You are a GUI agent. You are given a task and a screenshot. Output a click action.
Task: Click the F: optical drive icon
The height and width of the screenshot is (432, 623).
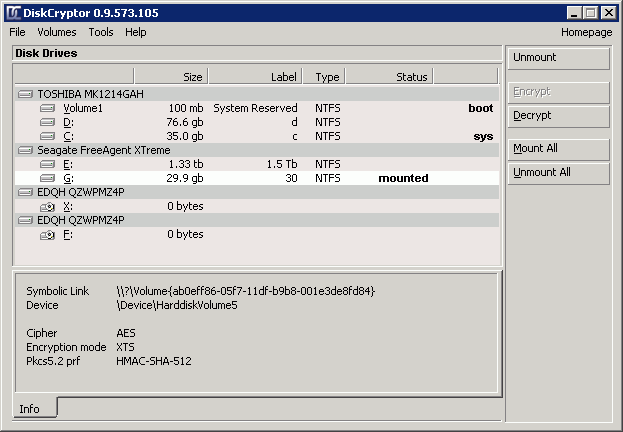coord(48,234)
